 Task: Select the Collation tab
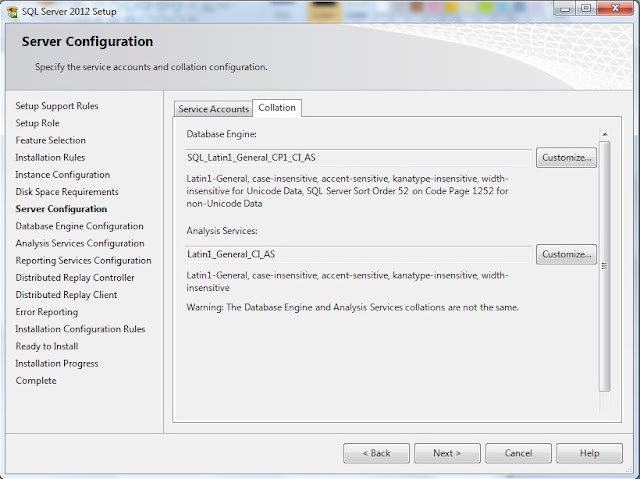coord(277,108)
